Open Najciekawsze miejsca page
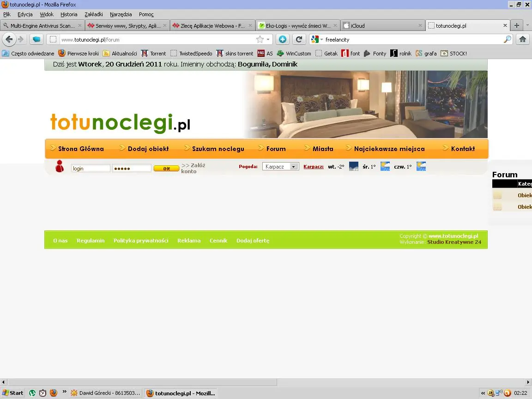Screen dimensions: 532x399 [389, 149]
